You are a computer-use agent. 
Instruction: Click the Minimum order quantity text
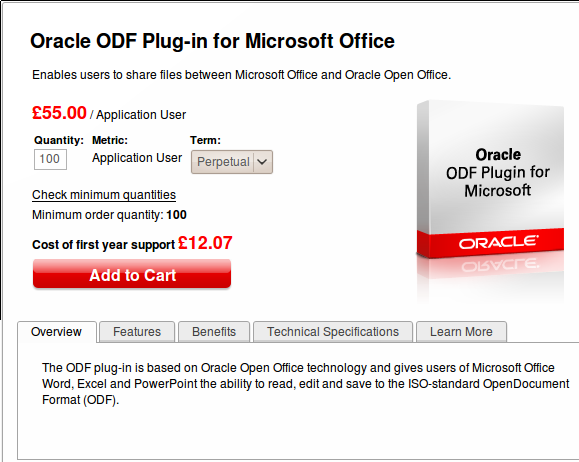point(109,215)
